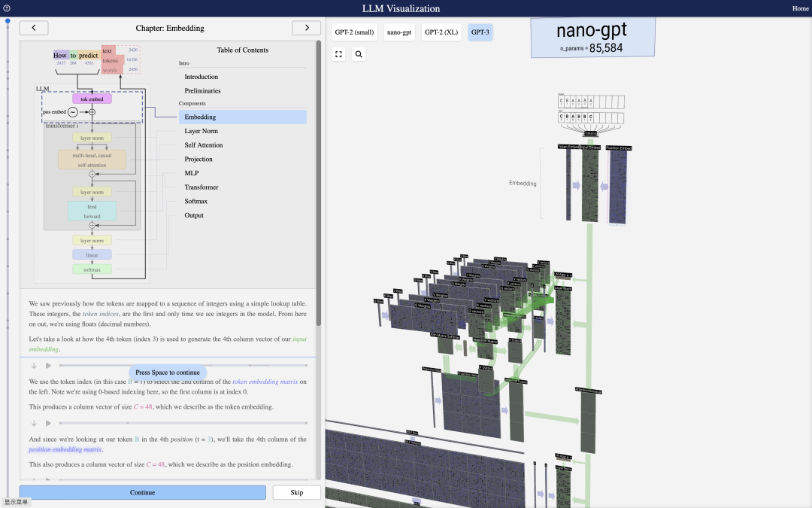Play the token index animation step
Viewport: 812px width, 508px height.
tap(48, 366)
